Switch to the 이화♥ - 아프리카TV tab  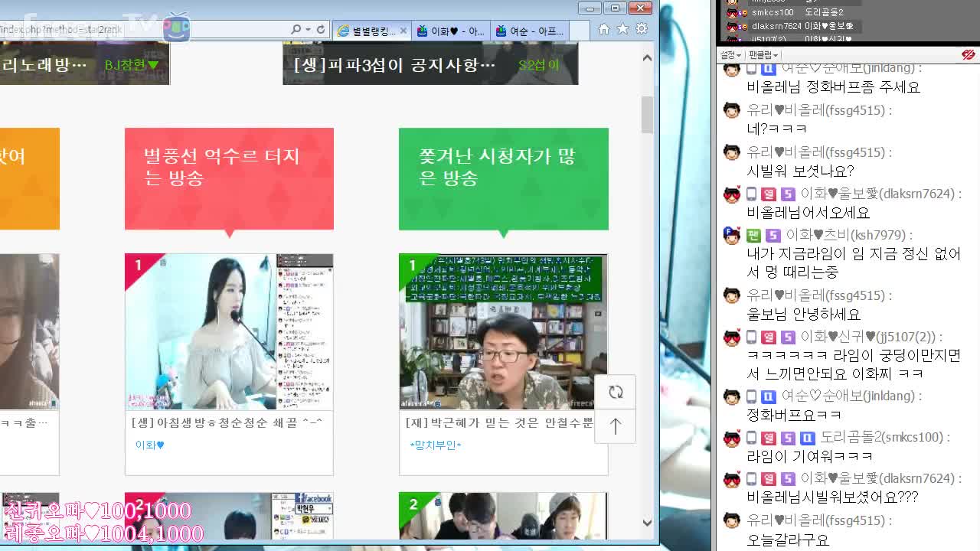point(451,31)
